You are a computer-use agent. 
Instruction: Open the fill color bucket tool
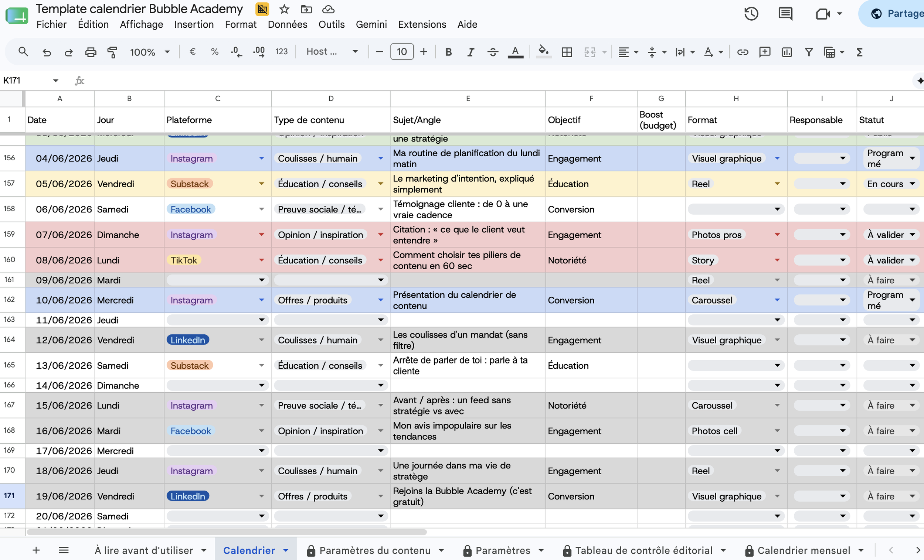coord(543,52)
